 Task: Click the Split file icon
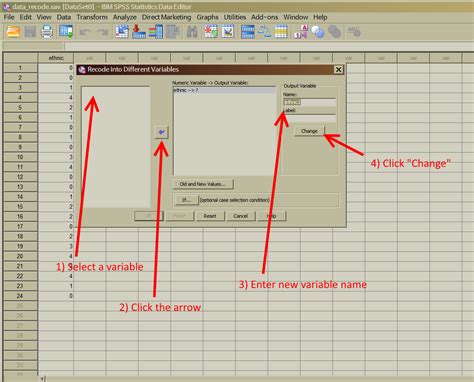(248, 32)
